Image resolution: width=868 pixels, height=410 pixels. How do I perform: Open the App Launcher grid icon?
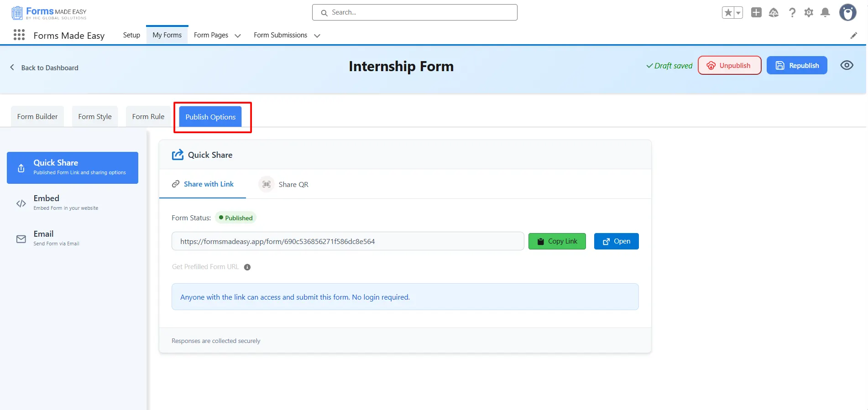pos(19,35)
